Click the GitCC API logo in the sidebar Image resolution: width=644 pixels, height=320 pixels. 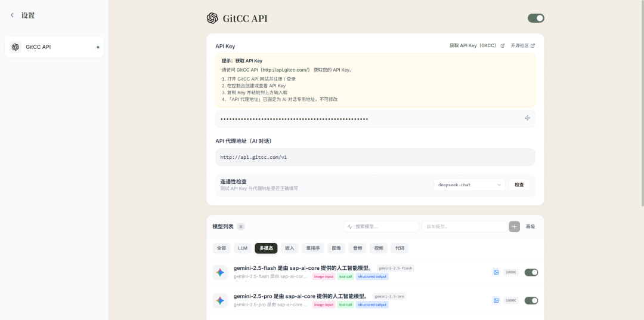click(x=16, y=47)
